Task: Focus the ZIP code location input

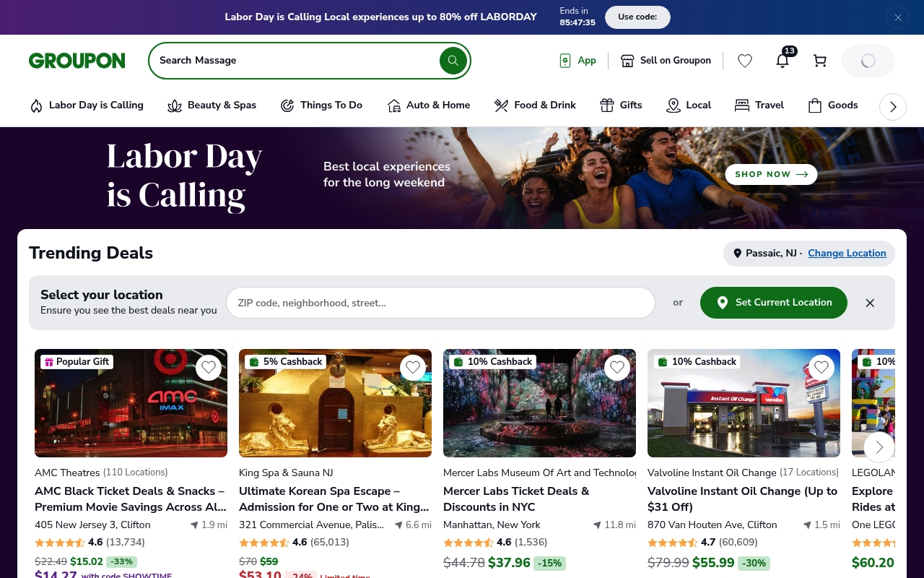Action: click(440, 303)
